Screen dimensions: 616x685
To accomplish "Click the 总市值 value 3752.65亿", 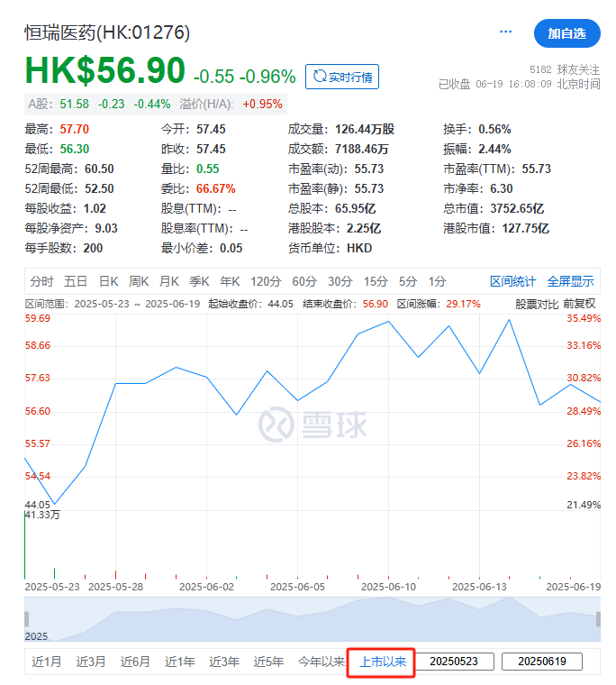I will 517,208.
